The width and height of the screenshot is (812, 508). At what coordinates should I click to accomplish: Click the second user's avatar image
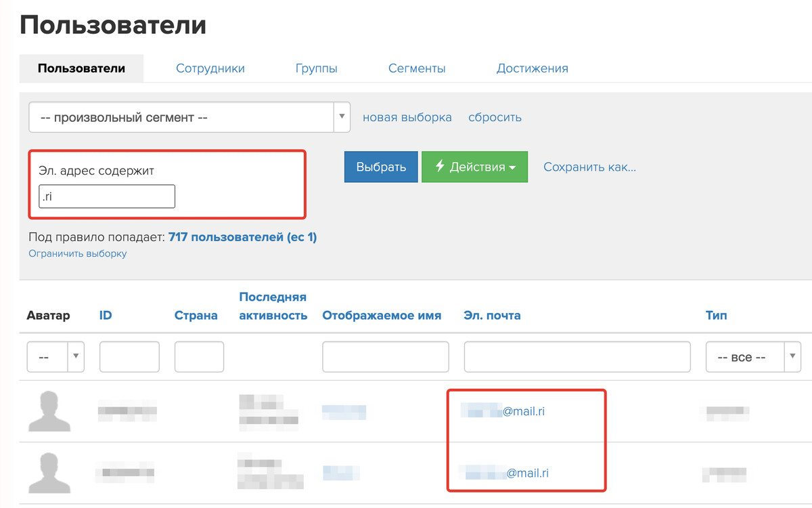click(49, 474)
